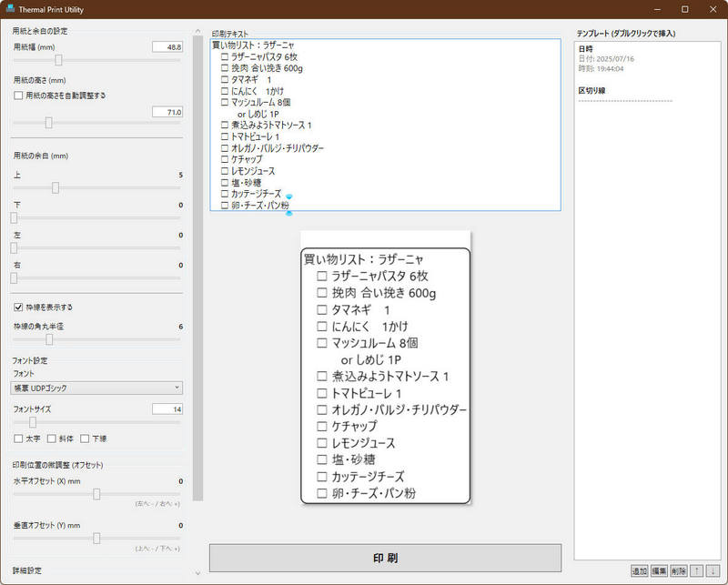Enable 用紙の高さを自動調整する checkbox

coord(19,95)
